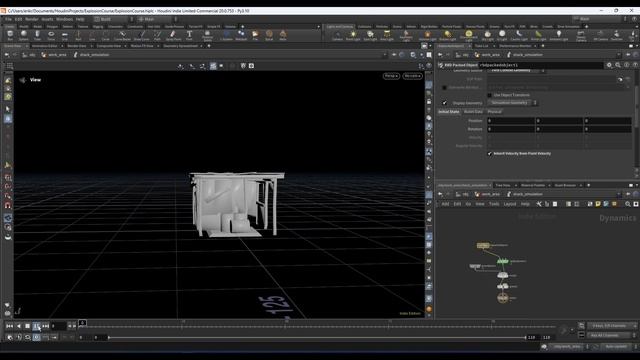This screenshot has width=640, height=360.
Task: Stop playback button
Action: pyautogui.click(x=27, y=326)
